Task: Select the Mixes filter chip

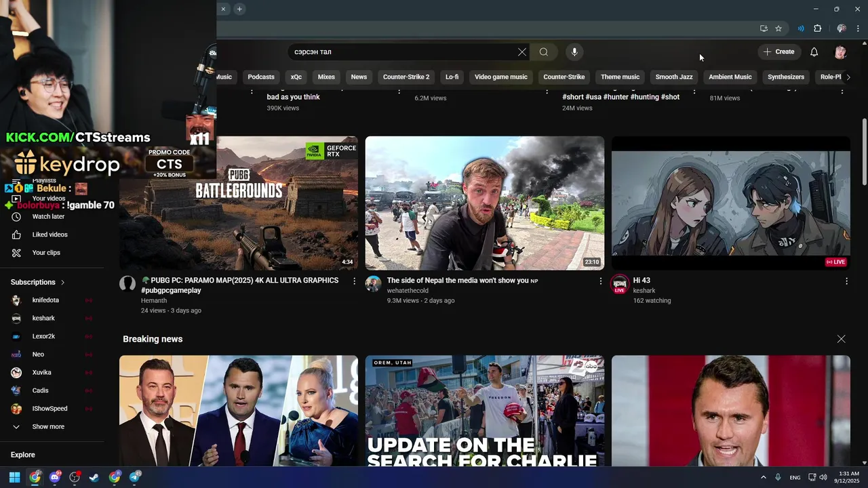Action: point(326,77)
